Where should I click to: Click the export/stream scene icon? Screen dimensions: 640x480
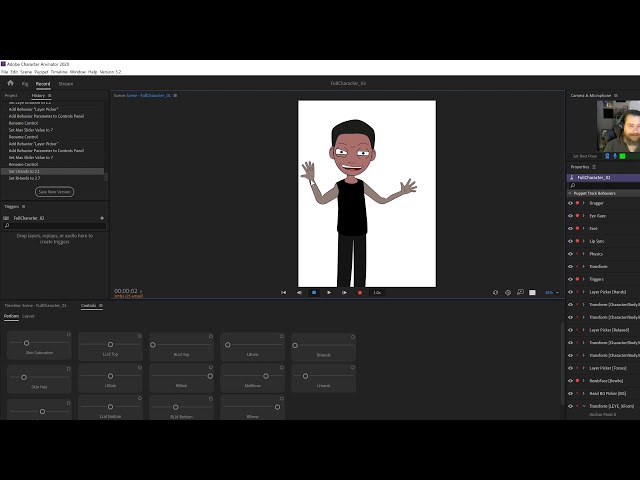520,293
